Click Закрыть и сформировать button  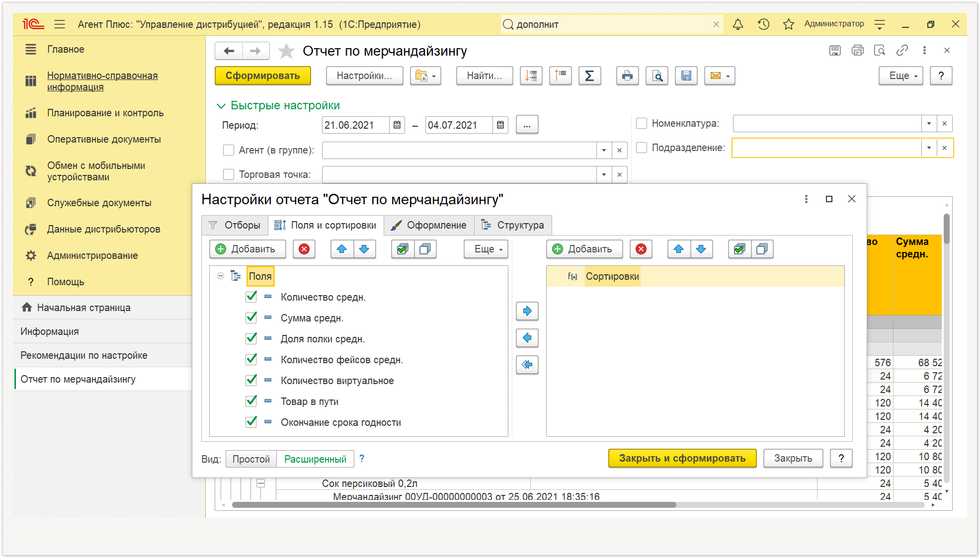682,458
